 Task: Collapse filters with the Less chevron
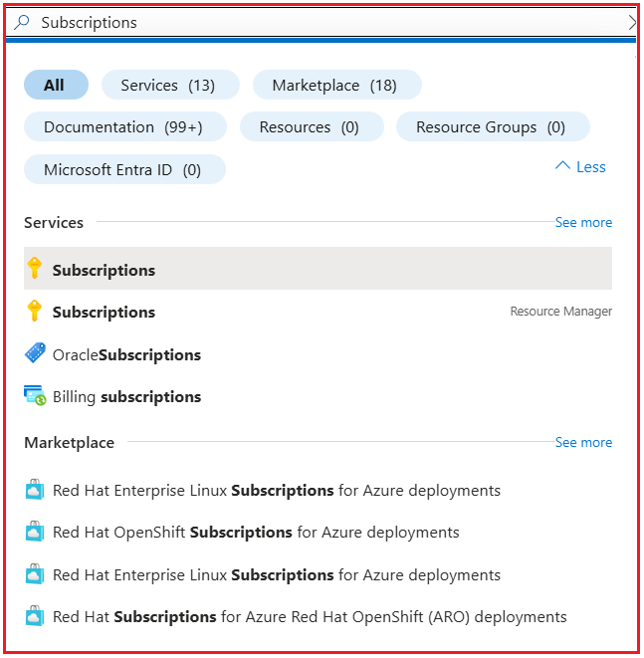click(x=580, y=167)
